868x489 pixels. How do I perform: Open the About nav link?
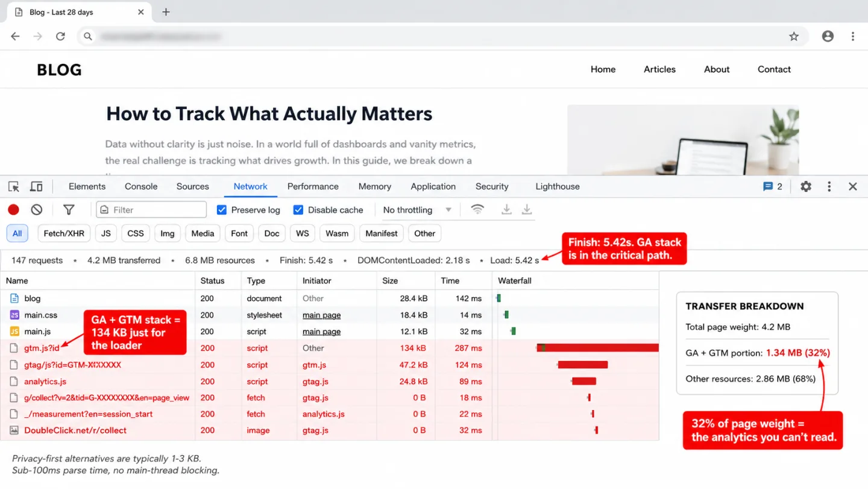click(717, 69)
